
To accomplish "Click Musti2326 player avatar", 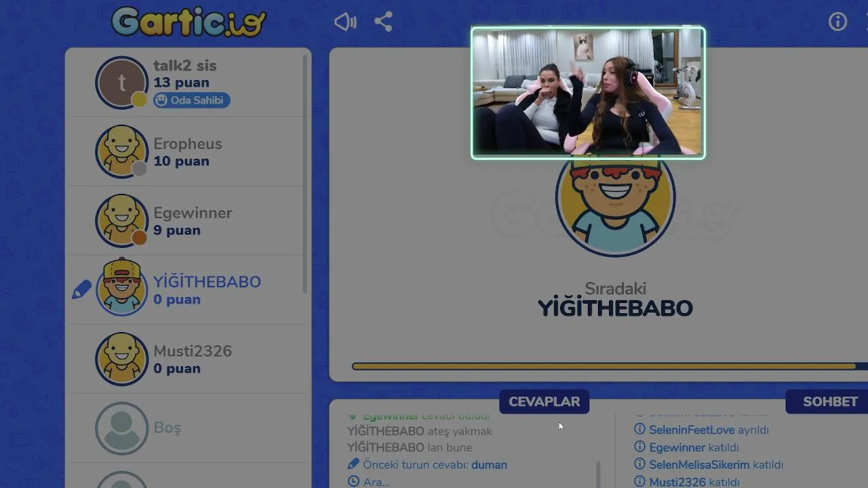I will pyautogui.click(x=122, y=359).
